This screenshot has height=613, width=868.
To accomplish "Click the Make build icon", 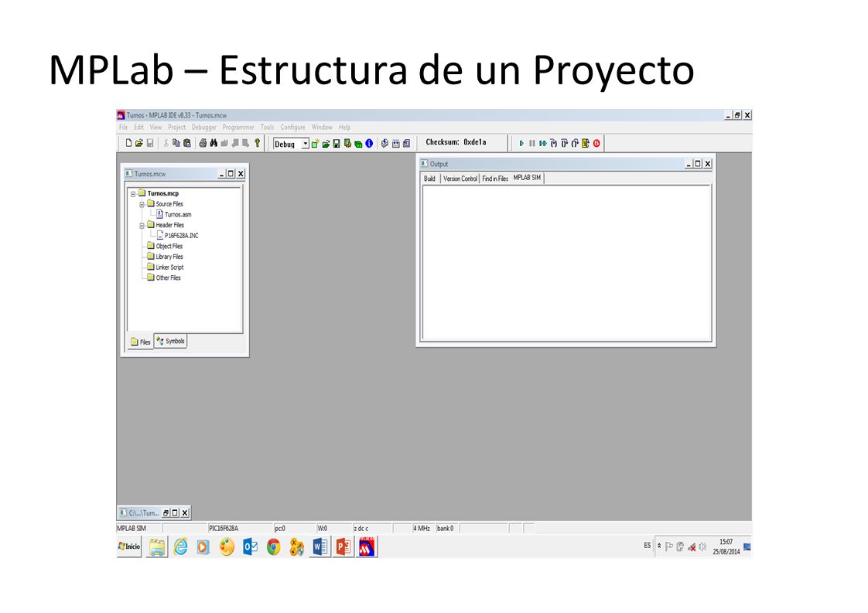I will 384,144.
